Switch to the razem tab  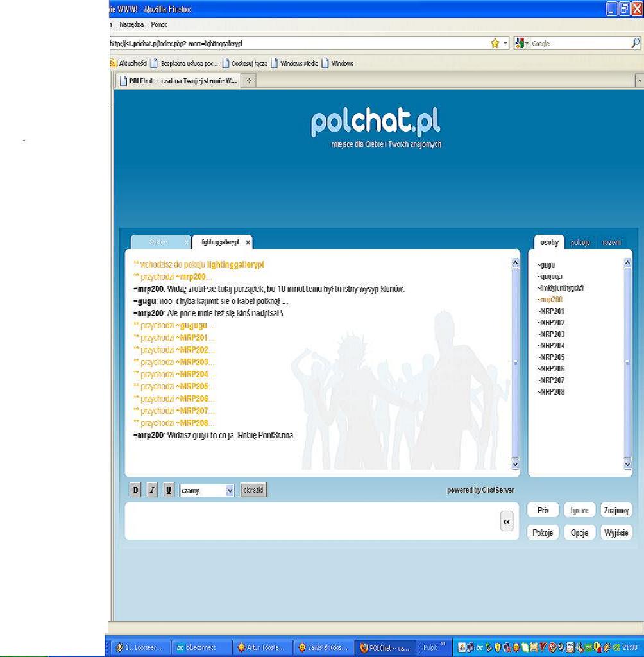tap(612, 242)
